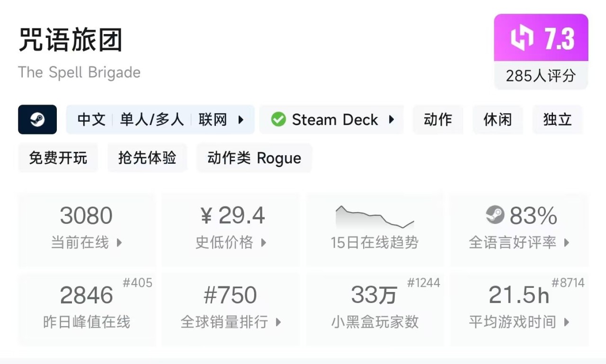
Task: Open historical low price arrow
Action: (x=264, y=243)
